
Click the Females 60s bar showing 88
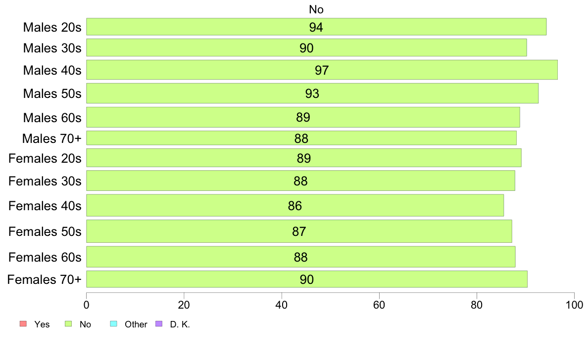pos(301,257)
